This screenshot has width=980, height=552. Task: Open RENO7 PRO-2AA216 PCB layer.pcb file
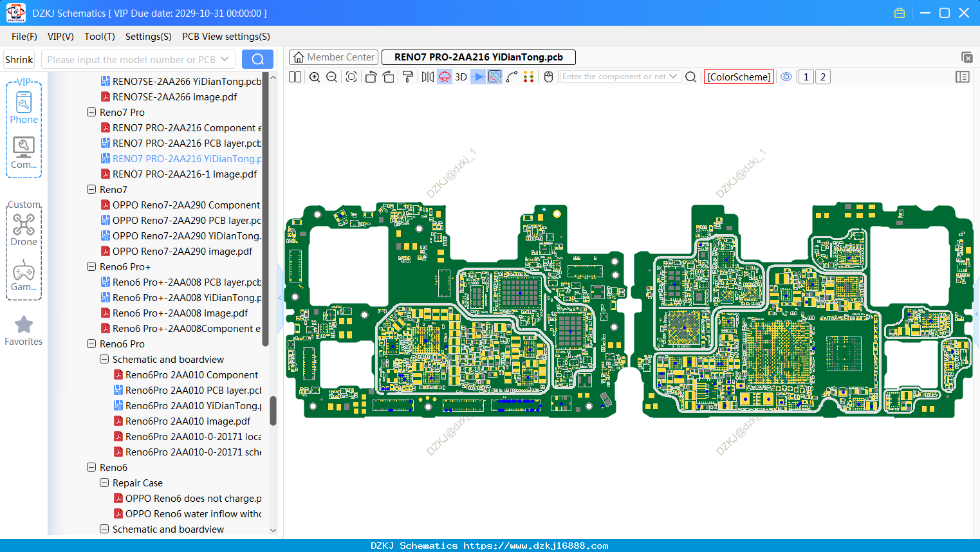pos(181,143)
